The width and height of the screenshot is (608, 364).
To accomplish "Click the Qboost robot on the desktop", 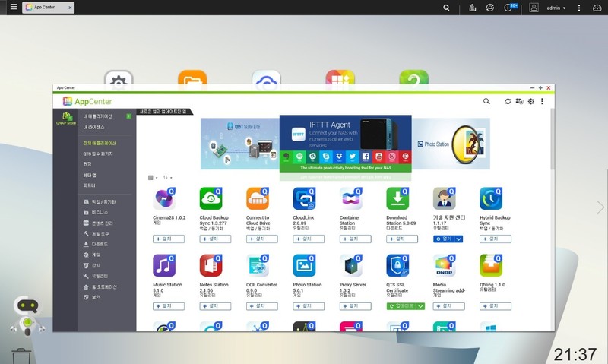I will coord(27,316).
